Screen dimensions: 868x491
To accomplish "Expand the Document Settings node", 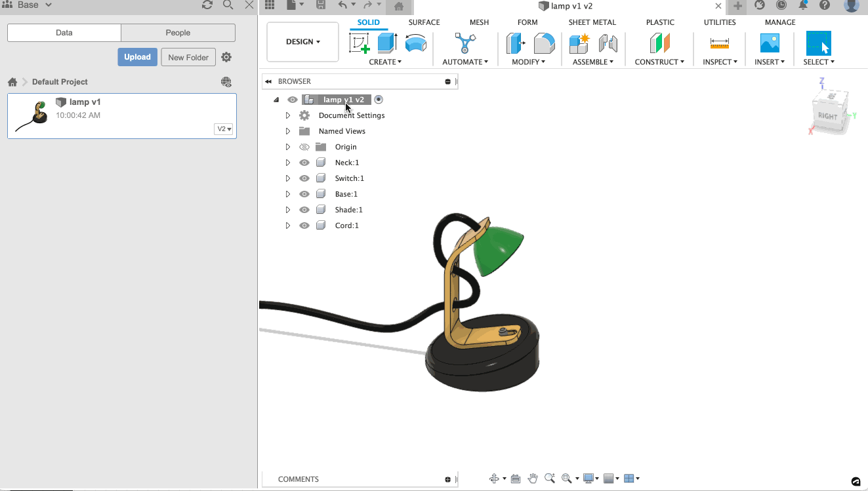I will tap(288, 115).
